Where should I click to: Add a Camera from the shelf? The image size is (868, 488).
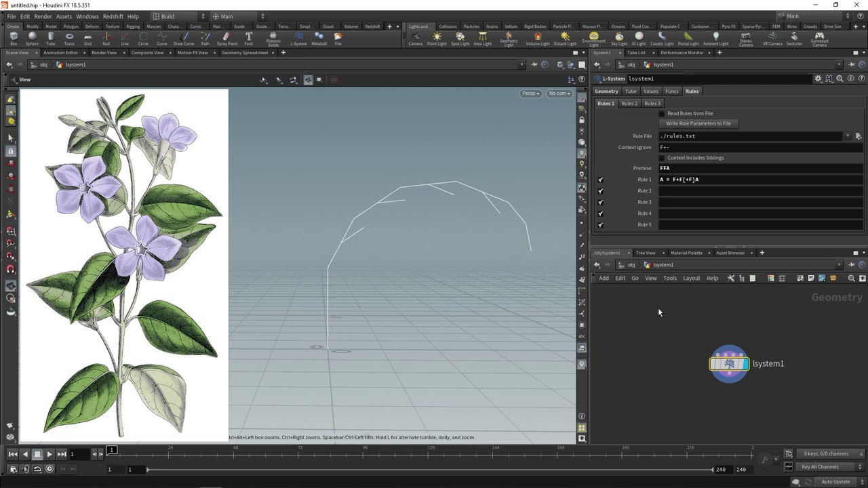pos(416,39)
